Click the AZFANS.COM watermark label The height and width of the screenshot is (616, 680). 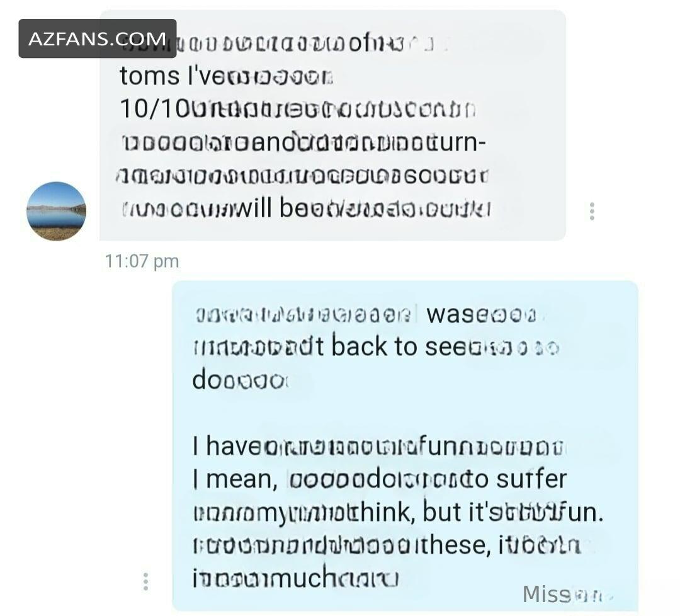(x=97, y=38)
